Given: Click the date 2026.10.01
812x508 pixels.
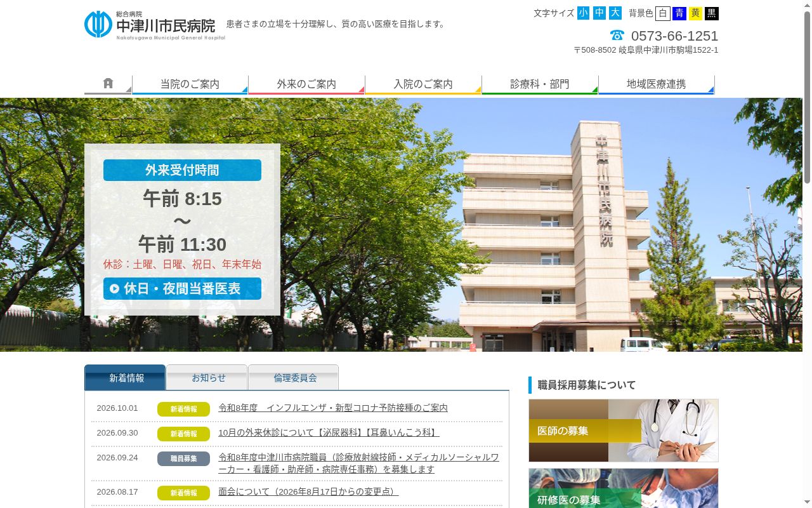Looking at the screenshot, I should 117,408.
